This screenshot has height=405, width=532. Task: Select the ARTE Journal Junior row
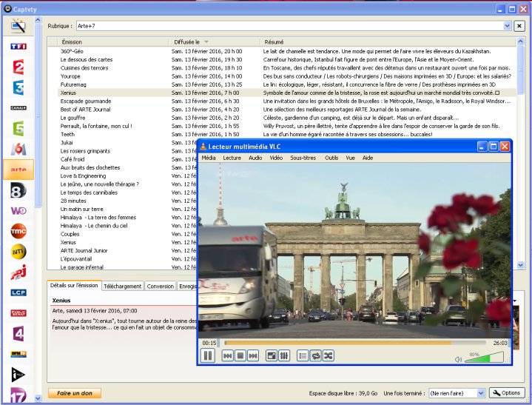coord(127,250)
